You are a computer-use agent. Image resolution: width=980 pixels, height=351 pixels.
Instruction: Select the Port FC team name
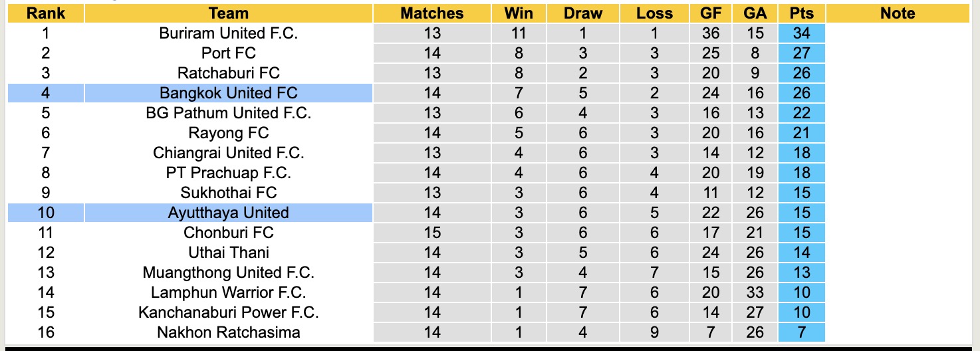tap(228, 53)
